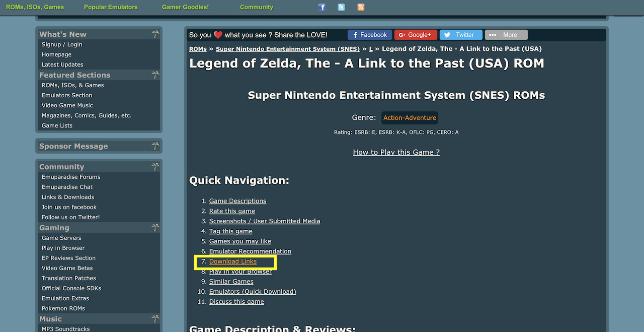Open Gamer Goodies! menu
This screenshot has height=332, width=644.
point(185,7)
